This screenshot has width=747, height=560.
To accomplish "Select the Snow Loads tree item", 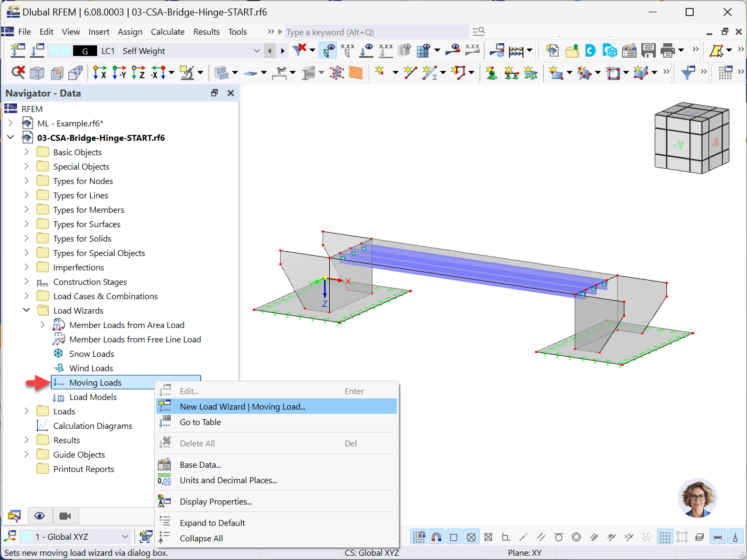I will (91, 354).
